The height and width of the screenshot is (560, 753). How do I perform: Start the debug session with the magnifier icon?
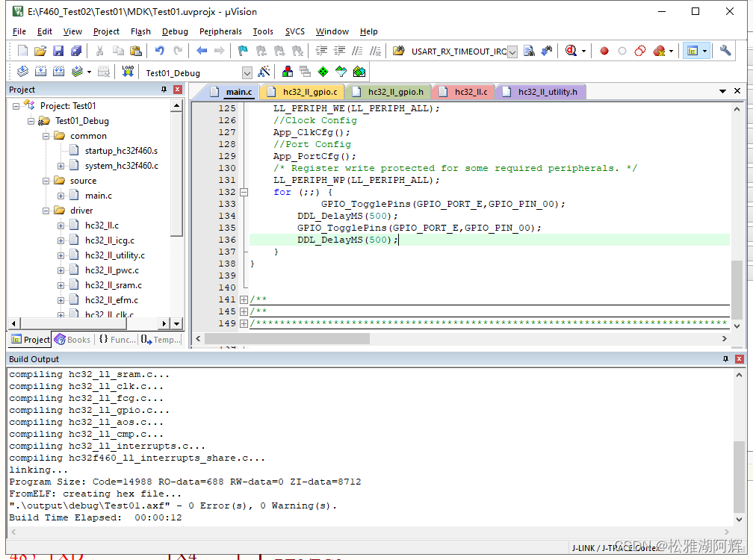[571, 51]
